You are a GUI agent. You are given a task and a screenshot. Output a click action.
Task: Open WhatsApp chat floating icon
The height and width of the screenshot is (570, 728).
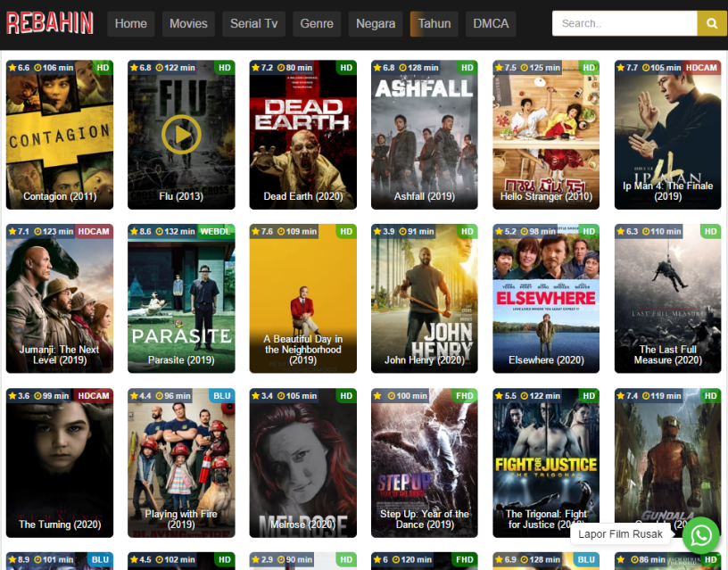point(701,535)
